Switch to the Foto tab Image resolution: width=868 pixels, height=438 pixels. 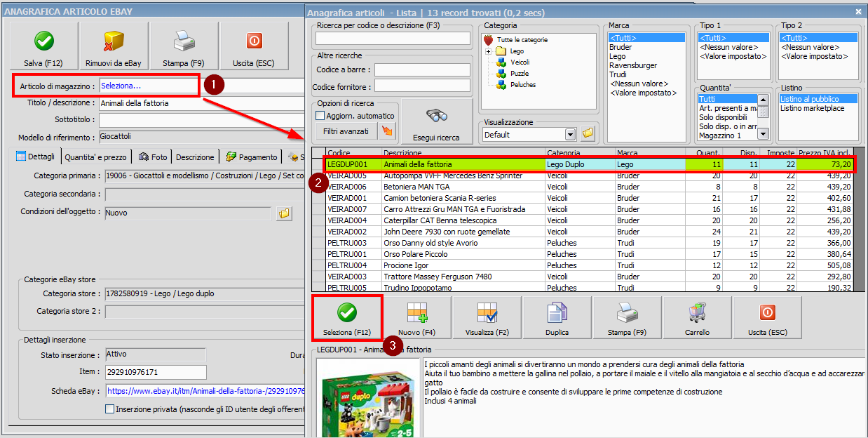153,157
